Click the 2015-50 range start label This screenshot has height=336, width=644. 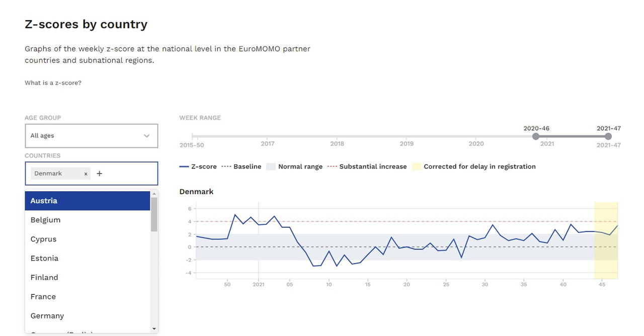tap(192, 145)
